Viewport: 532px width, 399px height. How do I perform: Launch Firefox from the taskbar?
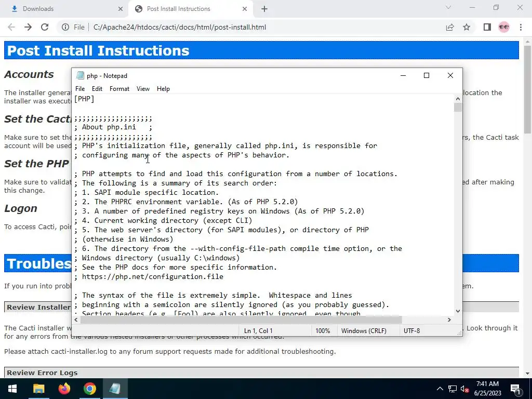tap(64, 389)
